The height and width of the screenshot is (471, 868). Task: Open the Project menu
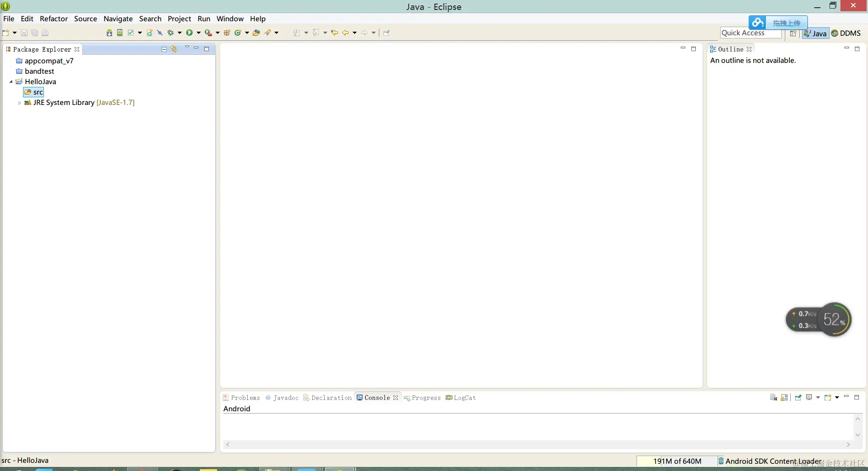(179, 19)
